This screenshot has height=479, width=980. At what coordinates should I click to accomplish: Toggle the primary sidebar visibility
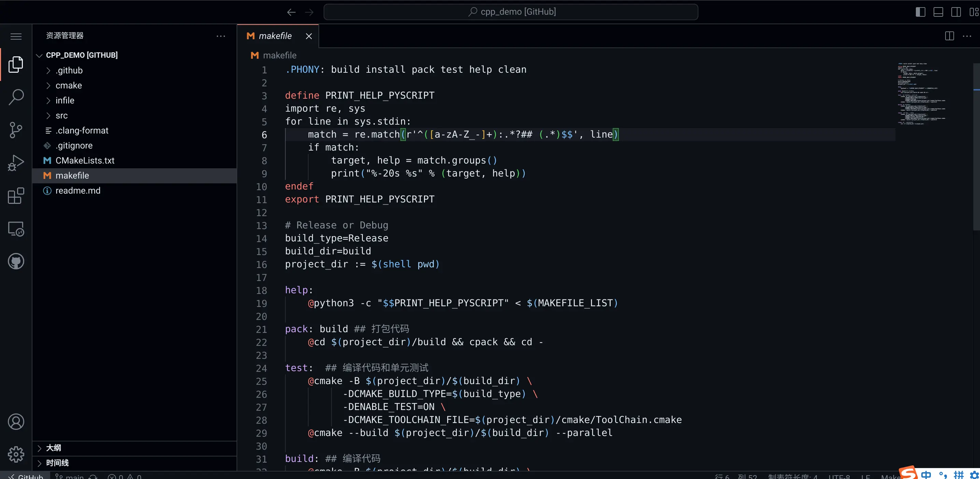(x=920, y=12)
